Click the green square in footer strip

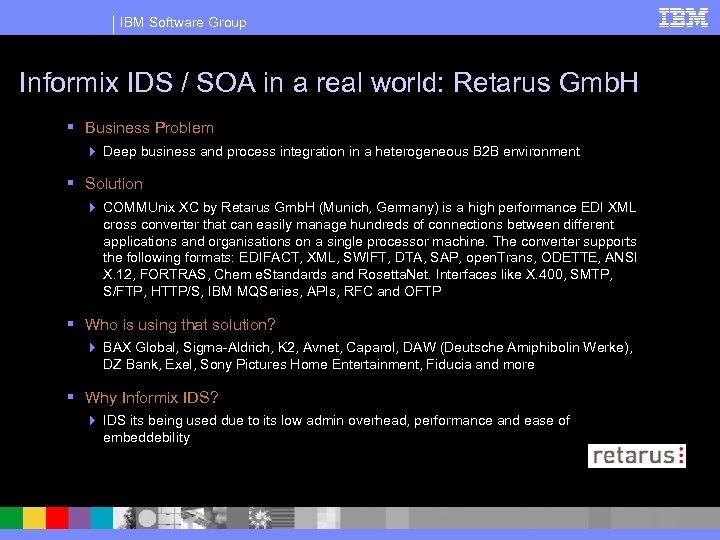(x=11, y=518)
